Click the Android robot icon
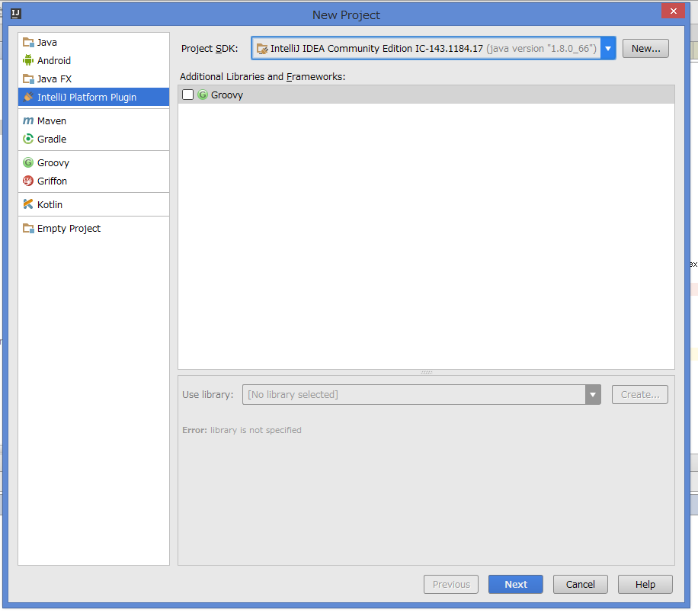Image resolution: width=698 pixels, height=616 pixels. tap(28, 60)
